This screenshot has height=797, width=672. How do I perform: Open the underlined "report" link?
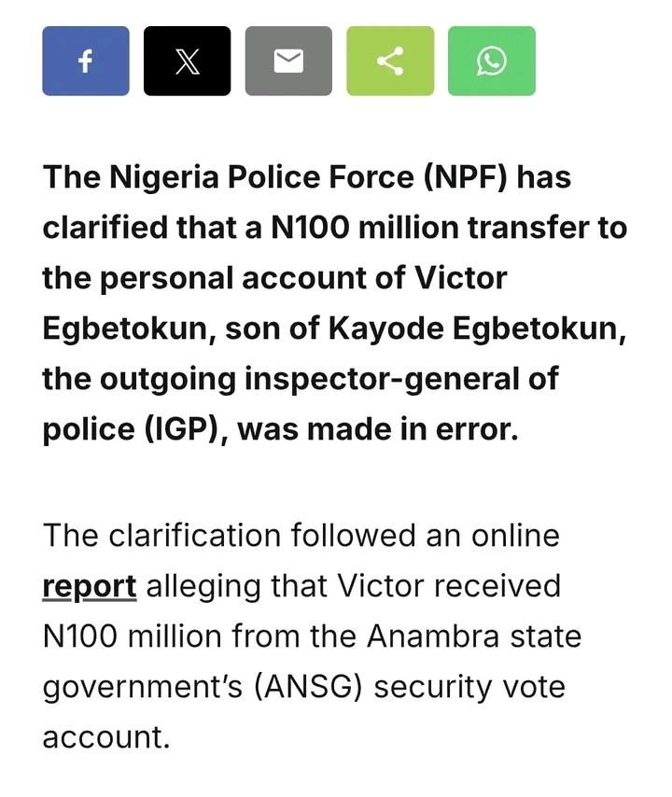tap(90, 586)
